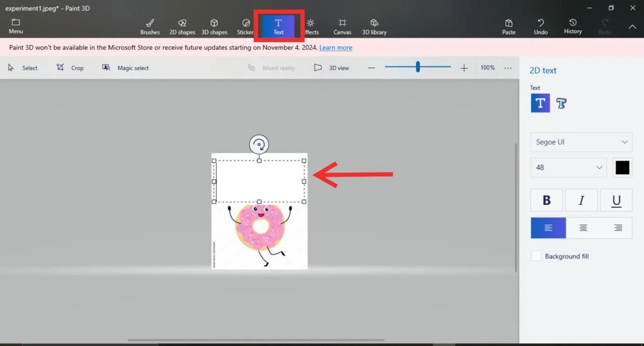Collapse the top toolbar chevron
This screenshot has height=346, width=644.
pyautogui.click(x=632, y=27)
